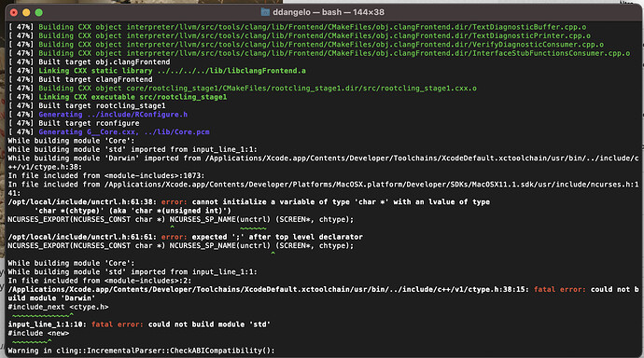Click the "could not build module 'std'" fatal error
The image size is (644, 358).
(x=139, y=324)
